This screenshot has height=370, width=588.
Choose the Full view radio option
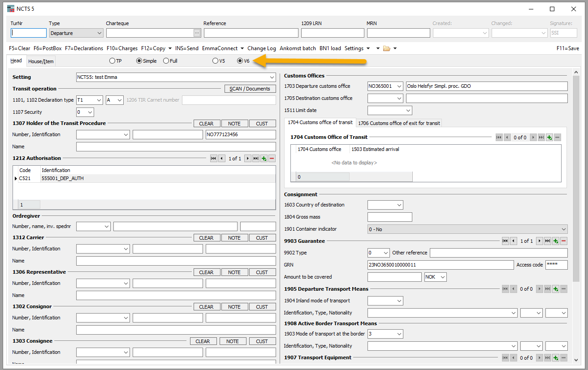click(x=166, y=61)
